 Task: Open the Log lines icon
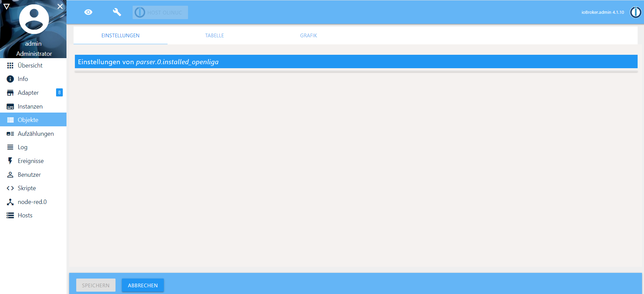pos(10,147)
